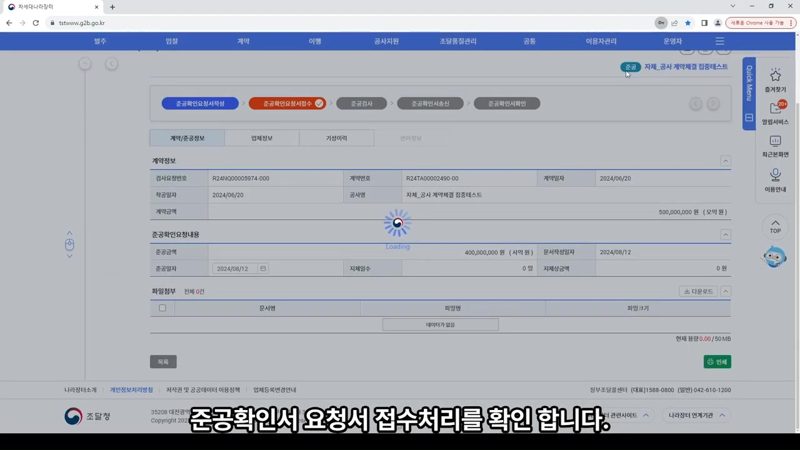Screen dimensions: 800x450
Task: Switch to the 업체정보 tab
Action: pos(262,138)
